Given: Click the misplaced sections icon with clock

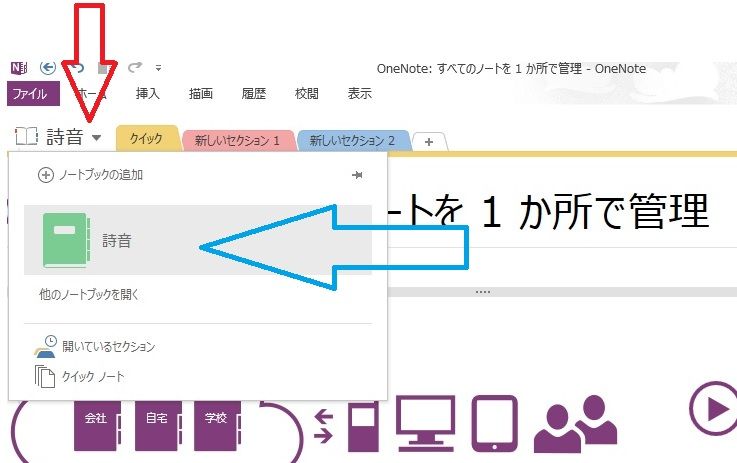Looking at the screenshot, I should 46,346.
